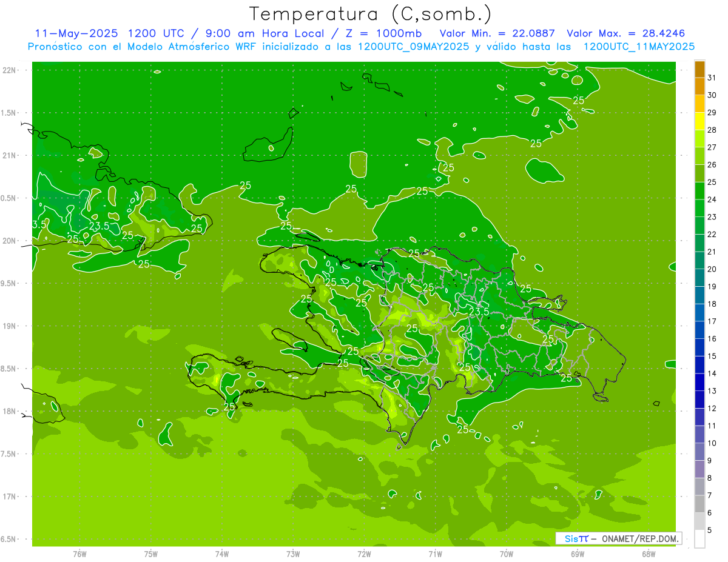Click the 19N latitude axis label
The height and width of the screenshot is (562, 728).
[x=9, y=326]
